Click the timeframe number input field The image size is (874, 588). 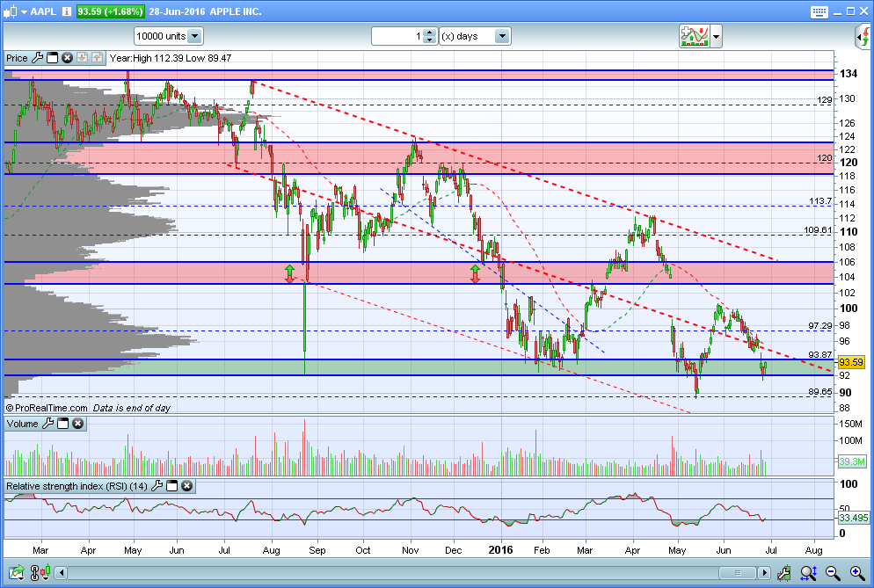[x=397, y=36]
